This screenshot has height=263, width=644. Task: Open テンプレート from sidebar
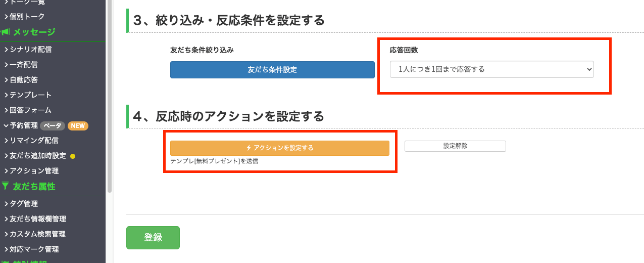pos(30,95)
